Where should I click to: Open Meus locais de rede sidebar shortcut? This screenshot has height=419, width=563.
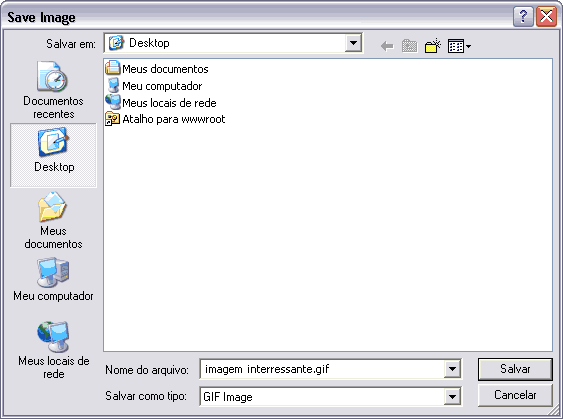[x=53, y=350]
